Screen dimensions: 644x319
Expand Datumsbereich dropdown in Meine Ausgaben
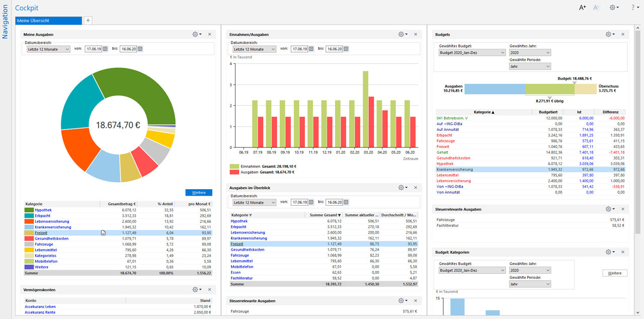pos(48,49)
